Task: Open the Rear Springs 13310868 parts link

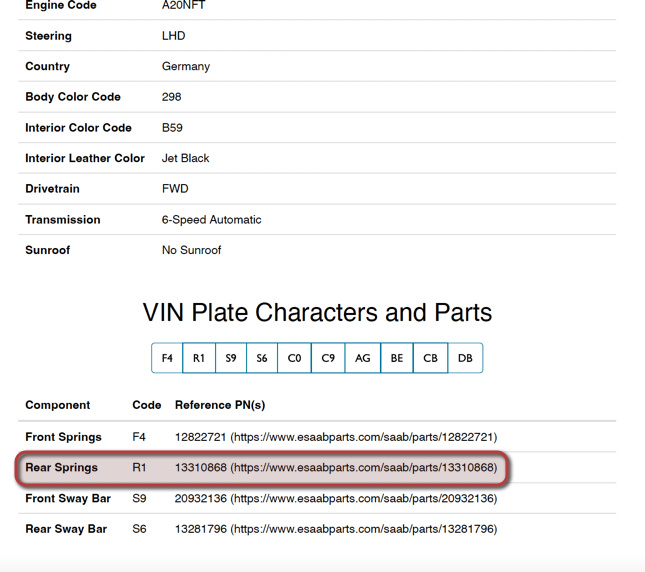Action: tap(364, 468)
